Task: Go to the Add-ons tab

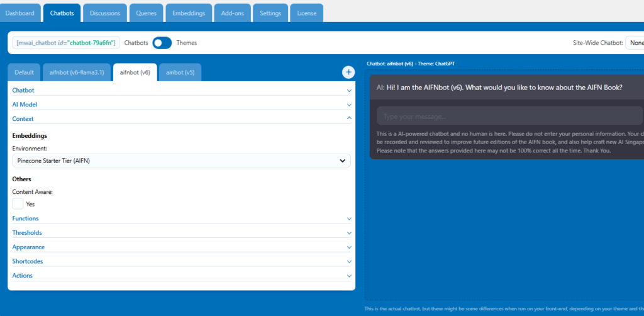Action: pos(232,13)
